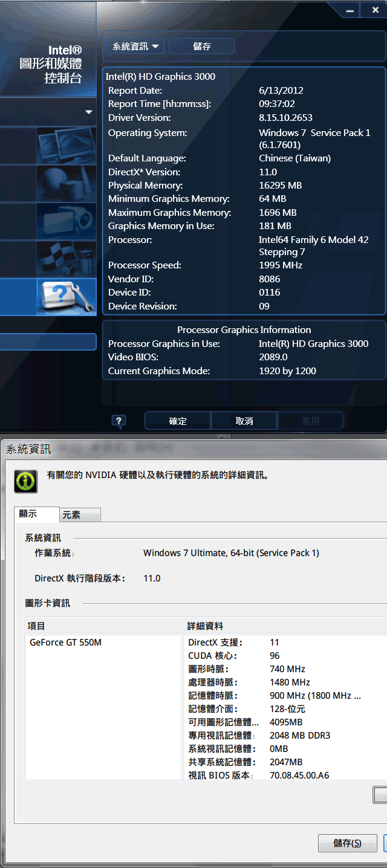Screen dimensions: 387x868
Task: Click the 取消 button
Action: [x=244, y=421]
